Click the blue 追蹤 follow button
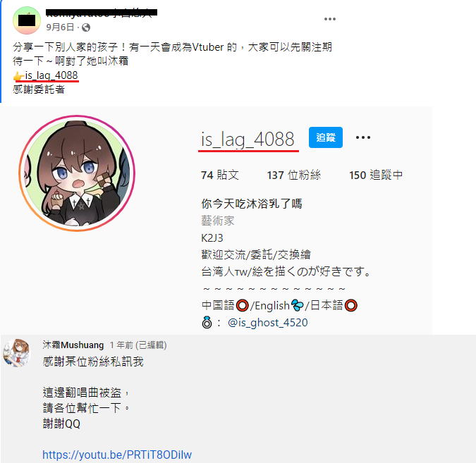 (x=325, y=137)
